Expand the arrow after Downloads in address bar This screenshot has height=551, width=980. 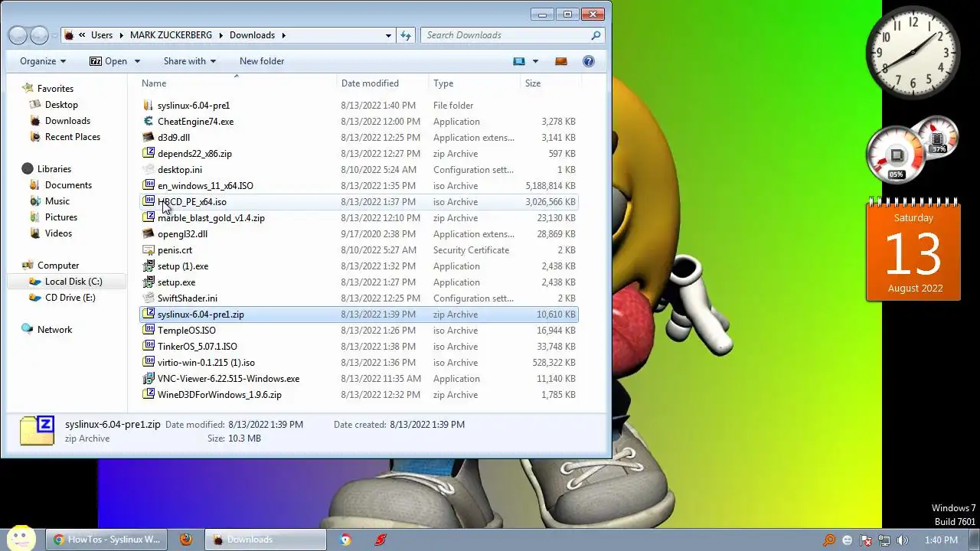coord(283,35)
